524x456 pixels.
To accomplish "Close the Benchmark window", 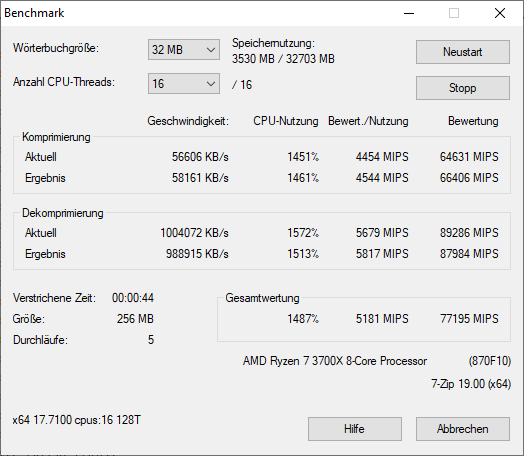I will (500, 13).
